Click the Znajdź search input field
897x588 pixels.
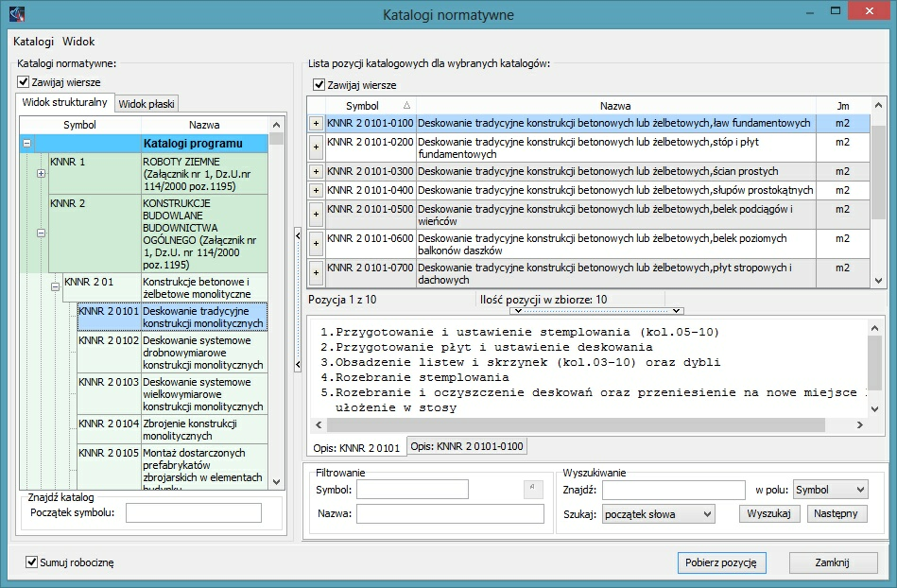point(674,490)
